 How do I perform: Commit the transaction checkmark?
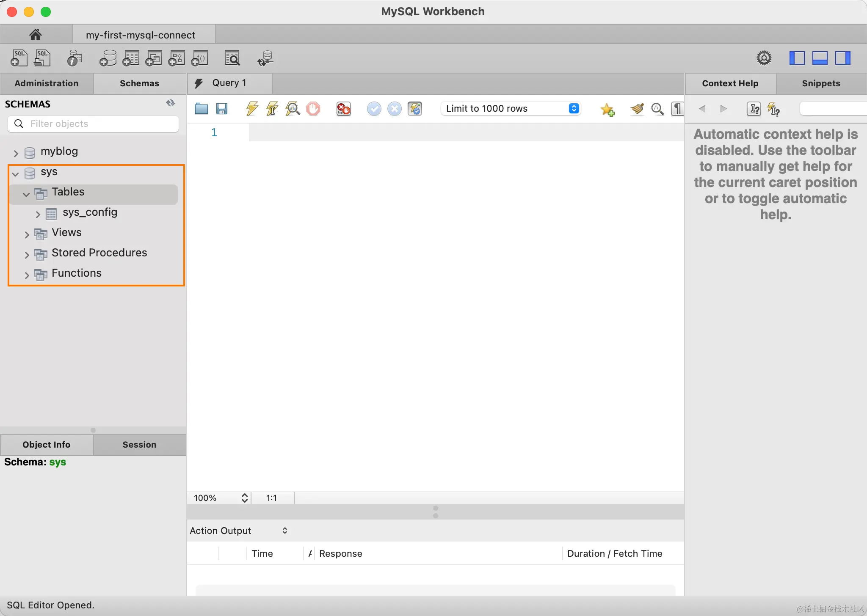(x=374, y=109)
